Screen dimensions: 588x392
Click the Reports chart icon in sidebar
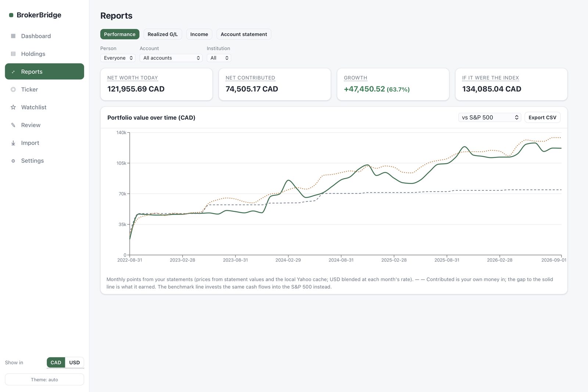pyautogui.click(x=13, y=72)
